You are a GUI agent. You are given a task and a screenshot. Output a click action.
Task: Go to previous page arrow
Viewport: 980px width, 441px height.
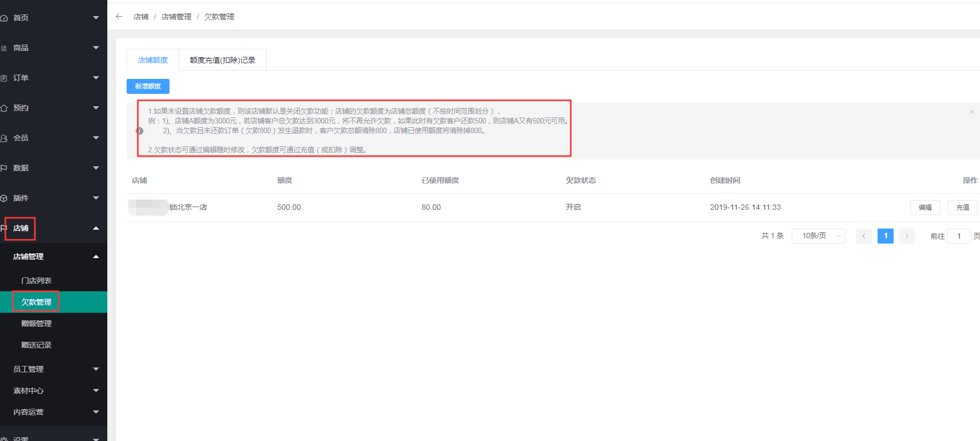point(864,236)
